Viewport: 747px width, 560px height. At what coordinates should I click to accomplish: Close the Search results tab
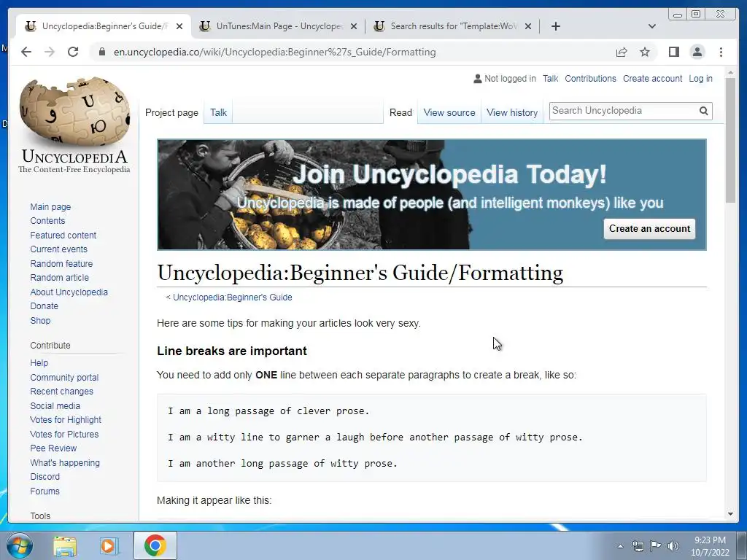pos(528,26)
